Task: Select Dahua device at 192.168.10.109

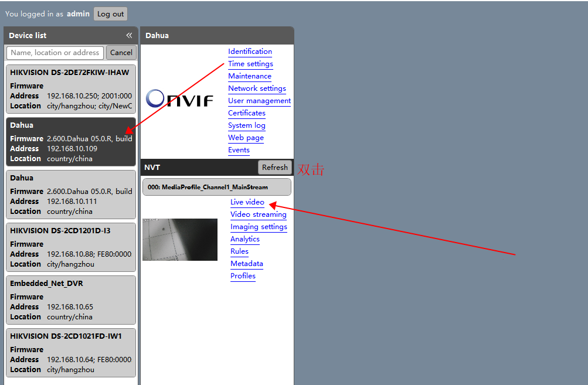Action: pos(71,142)
